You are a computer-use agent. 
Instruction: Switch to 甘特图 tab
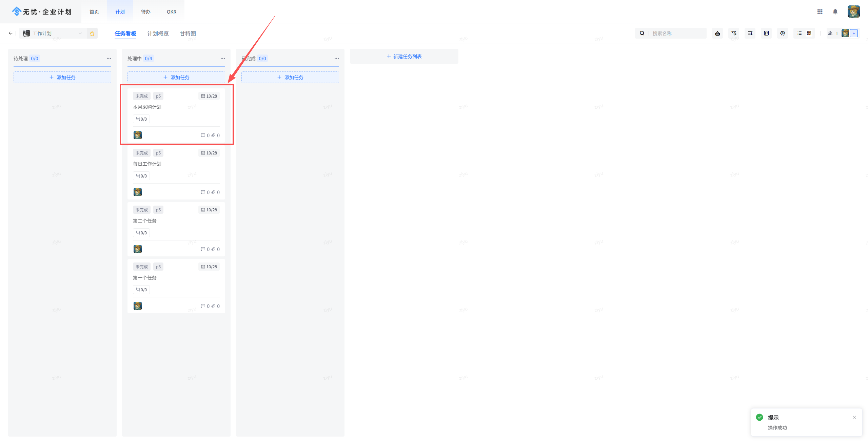[188, 34]
